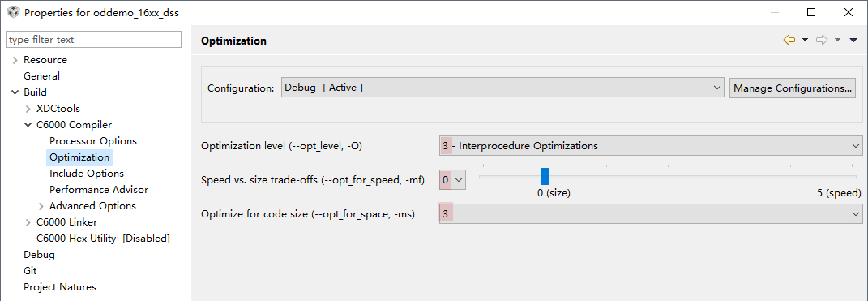The height and width of the screenshot is (301, 868).
Task: Collapse the Build tree node
Action: 15,92
